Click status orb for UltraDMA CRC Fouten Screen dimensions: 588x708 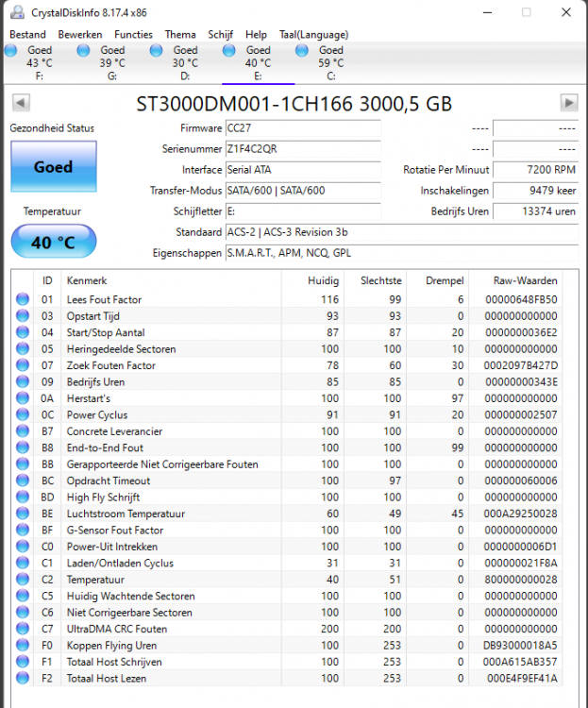tap(23, 629)
